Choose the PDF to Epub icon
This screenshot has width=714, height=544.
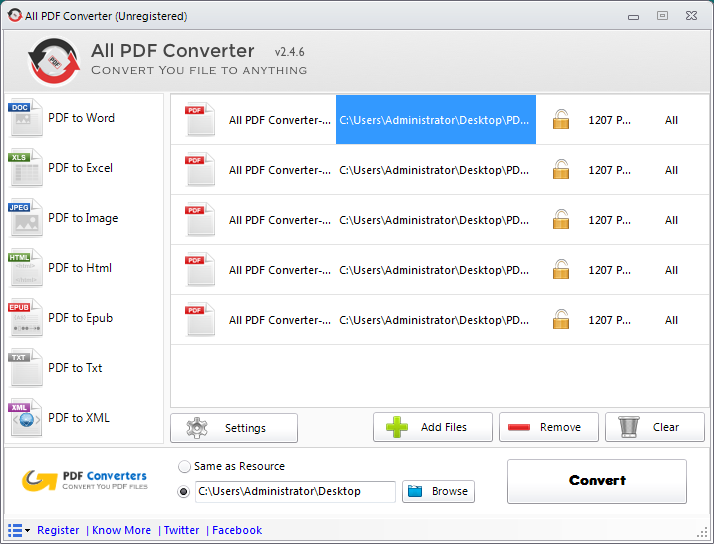point(26,318)
